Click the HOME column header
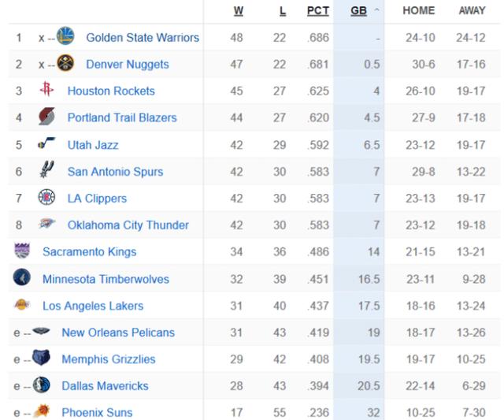504x420 pixels. click(419, 10)
